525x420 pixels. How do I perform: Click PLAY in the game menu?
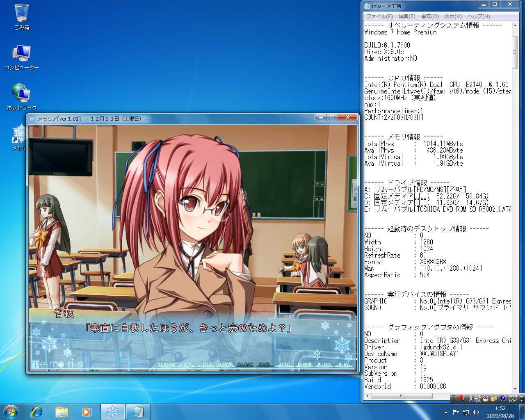(x=344, y=365)
